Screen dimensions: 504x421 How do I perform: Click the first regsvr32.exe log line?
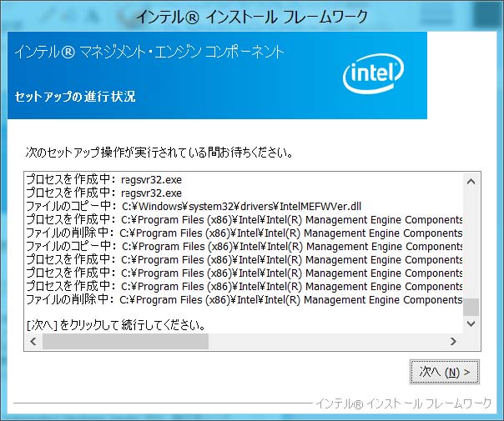point(103,179)
